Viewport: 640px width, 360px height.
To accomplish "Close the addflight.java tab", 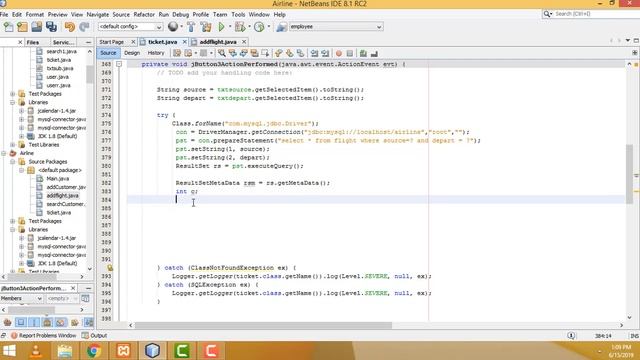I will [244, 42].
